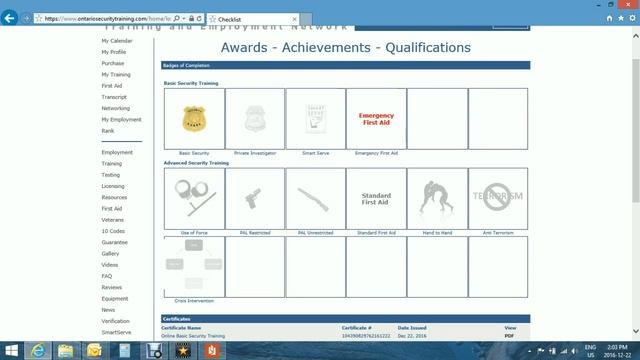640x360 pixels.
Task: Click the page scrollbar up arrow
Action: 636,36
